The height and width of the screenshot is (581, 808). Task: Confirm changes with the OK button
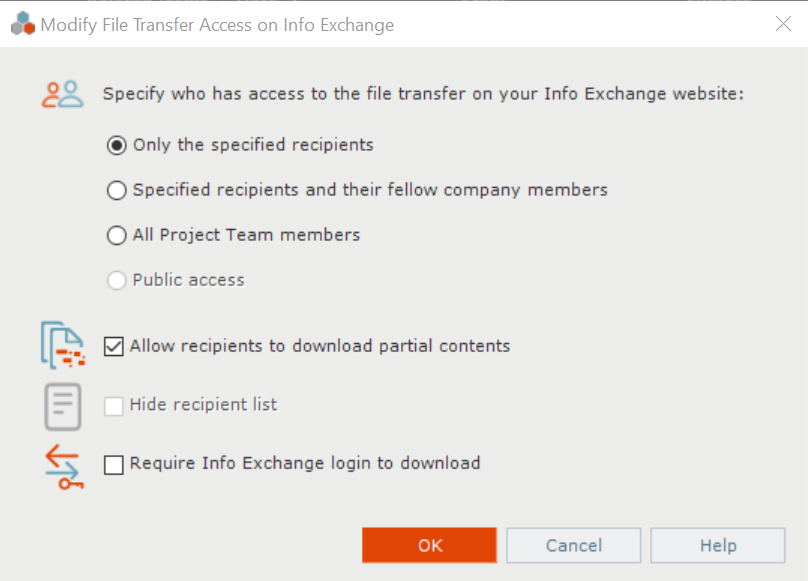point(429,545)
